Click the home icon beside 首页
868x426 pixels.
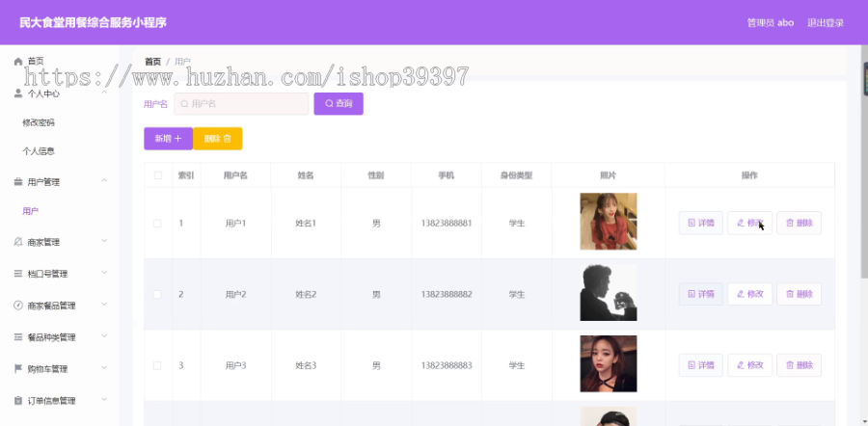pyautogui.click(x=18, y=62)
